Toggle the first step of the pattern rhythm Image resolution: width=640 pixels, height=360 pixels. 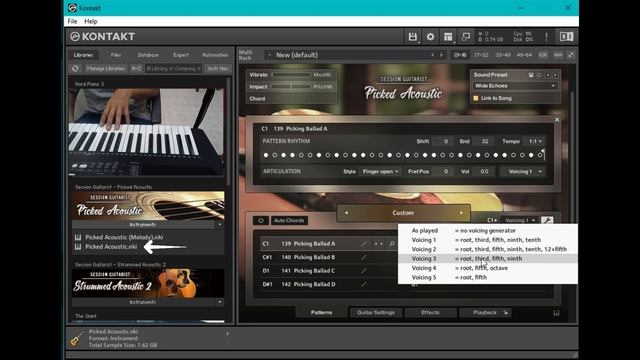click(x=266, y=155)
